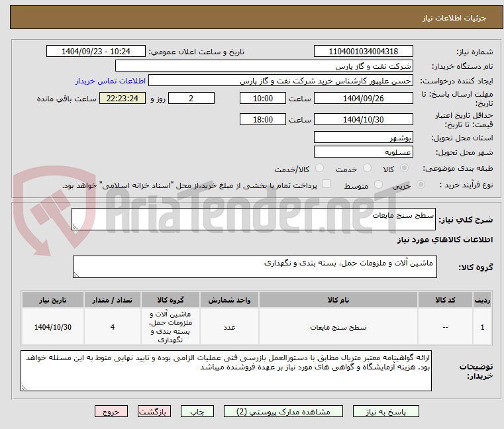The image size is (504, 429).
Task: Click the goods group cell in table row
Action: coord(170,327)
